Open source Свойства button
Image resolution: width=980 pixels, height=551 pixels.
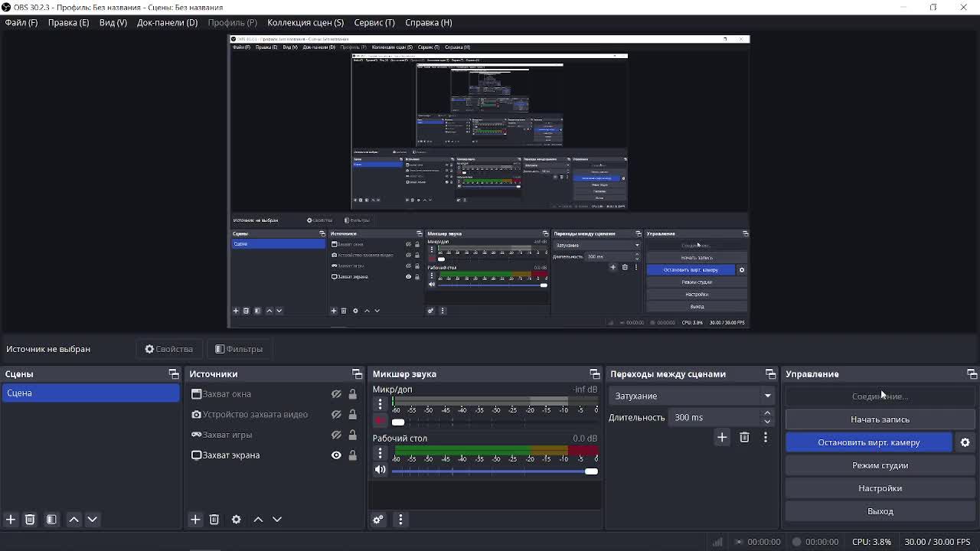(x=169, y=349)
